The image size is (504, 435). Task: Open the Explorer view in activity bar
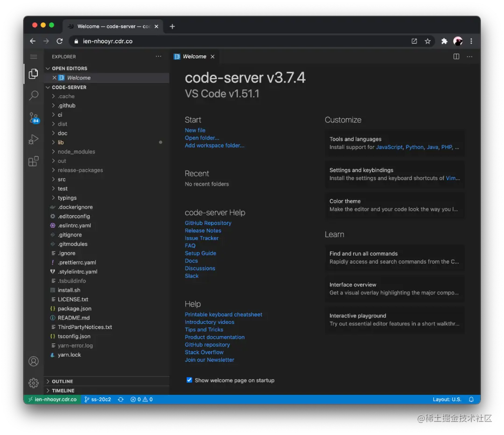point(34,74)
